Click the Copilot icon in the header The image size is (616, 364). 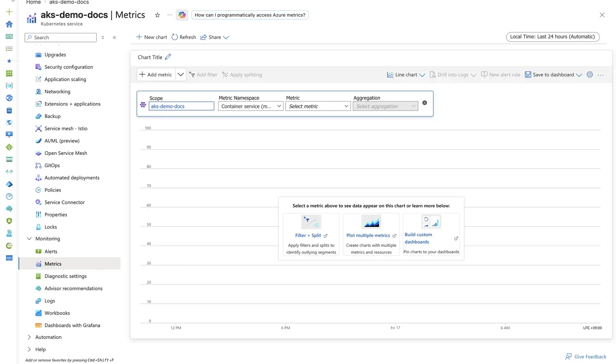point(182,15)
